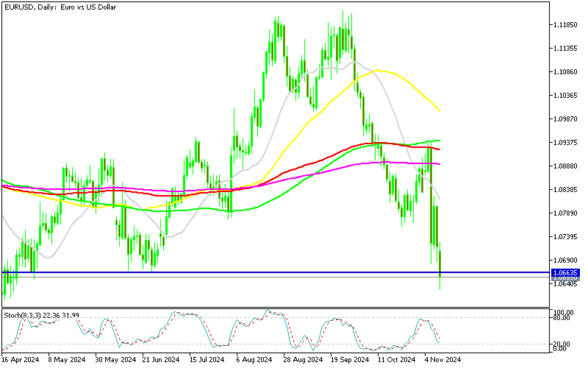This screenshot has width=588, height=368.
Task: Click the 1.07890 price axis label
Action: click(x=566, y=213)
